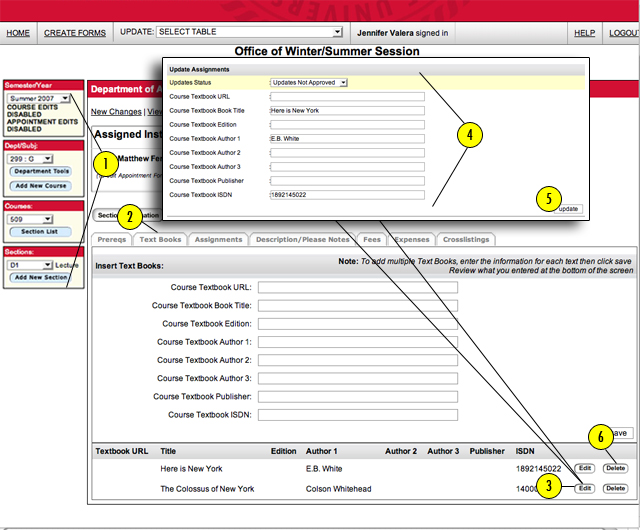Image resolution: width=640 pixels, height=530 pixels.
Task: Click the Department Tools button
Action: (x=41, y=171)
